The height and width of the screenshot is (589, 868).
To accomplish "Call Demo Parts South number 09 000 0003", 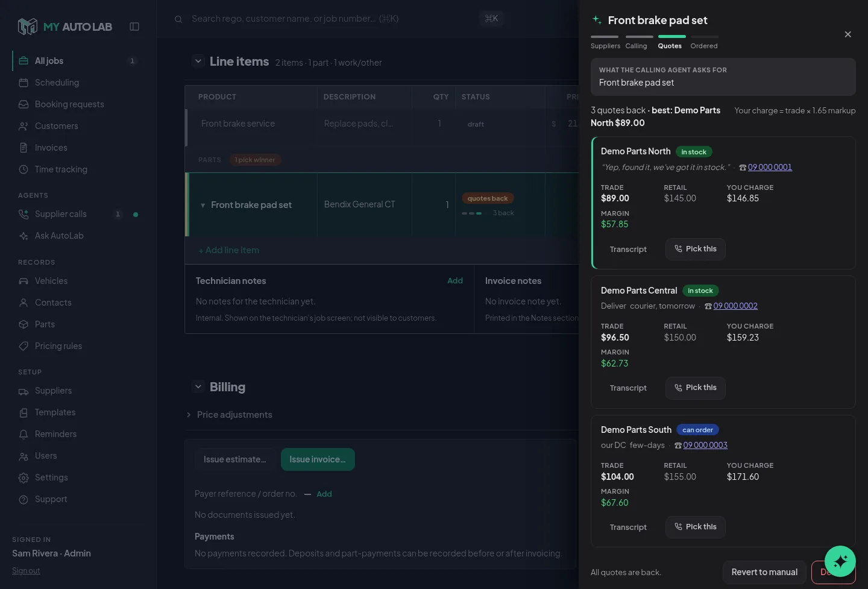I will point(705,445).
